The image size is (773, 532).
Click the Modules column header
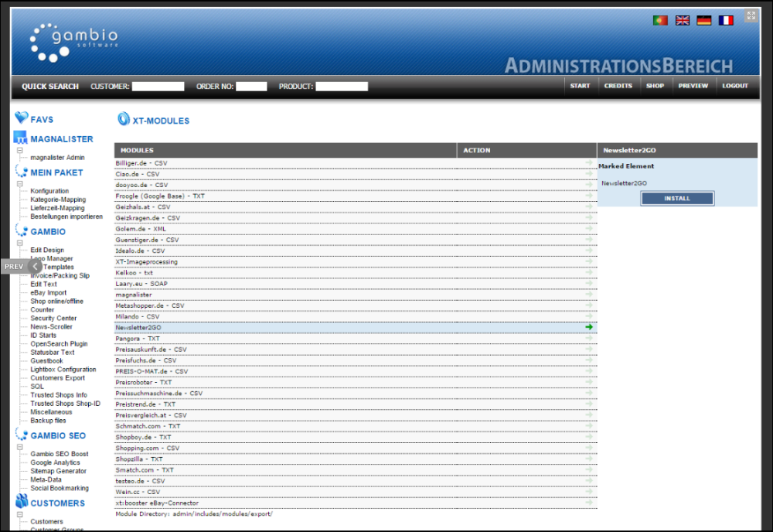point(285,150)
